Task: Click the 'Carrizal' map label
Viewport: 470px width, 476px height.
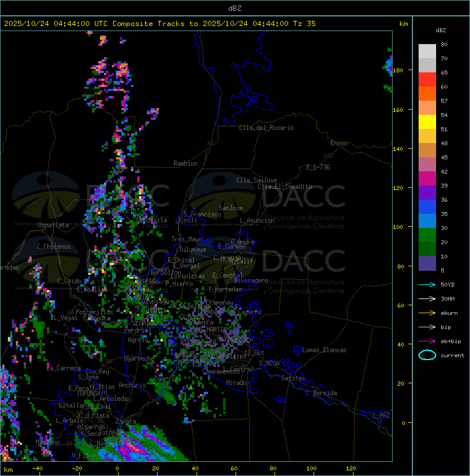Action: pyautogui.click(x=168, y=379)
